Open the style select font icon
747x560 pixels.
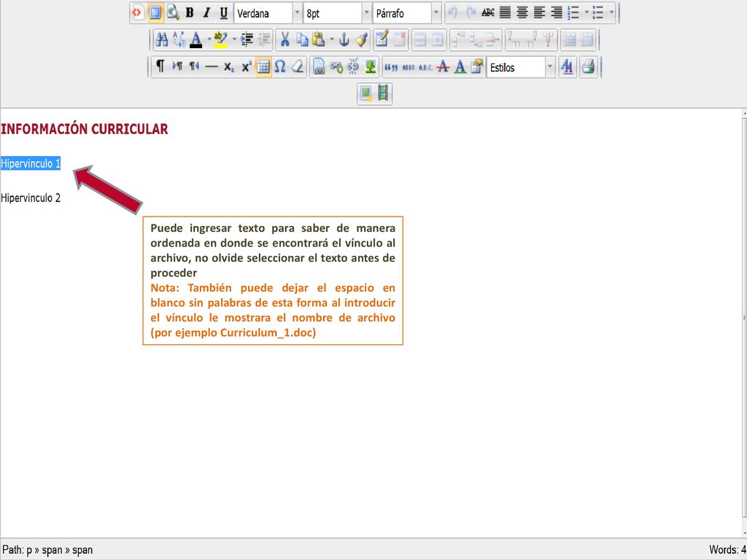567,66
